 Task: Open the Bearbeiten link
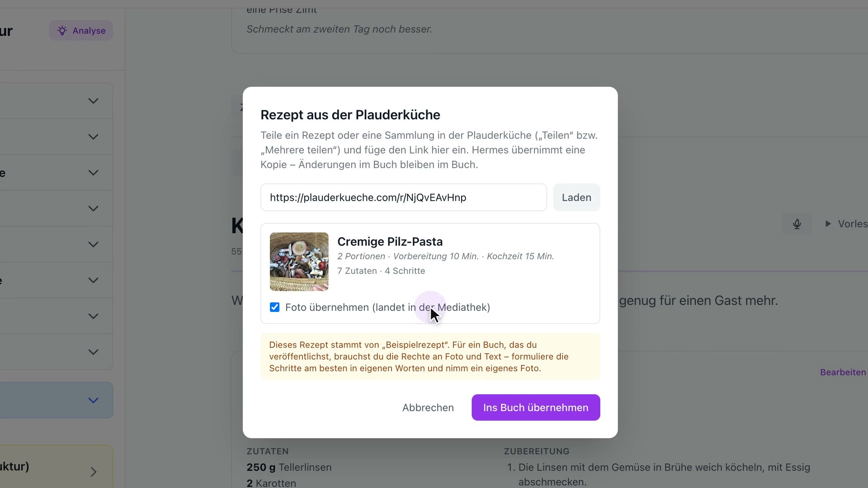pos(843,372)
